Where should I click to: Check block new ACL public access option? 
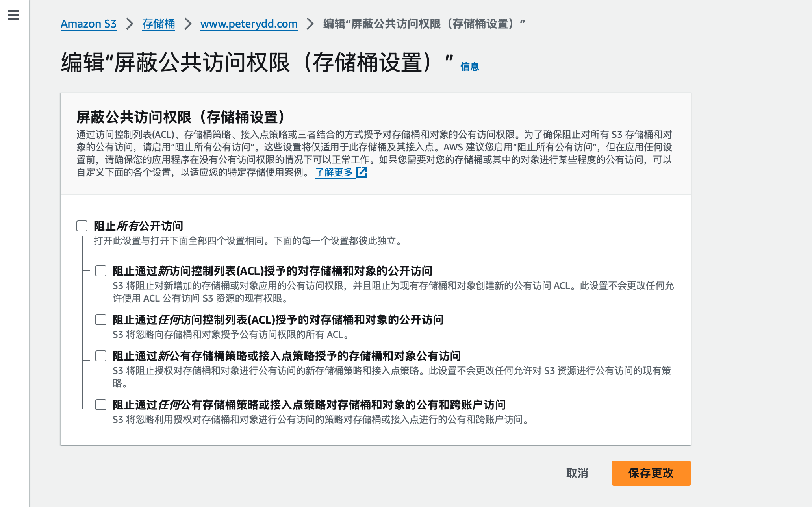[x=101, y=271]
